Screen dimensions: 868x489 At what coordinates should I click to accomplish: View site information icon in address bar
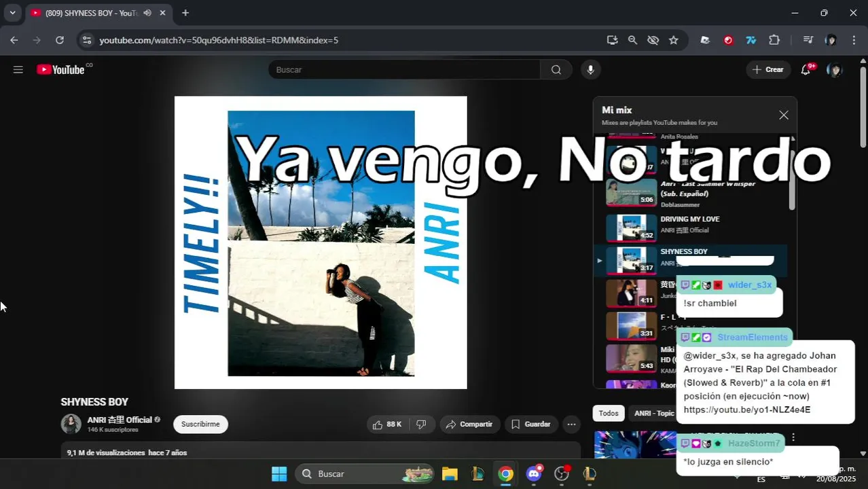click(x=86, y=40)
